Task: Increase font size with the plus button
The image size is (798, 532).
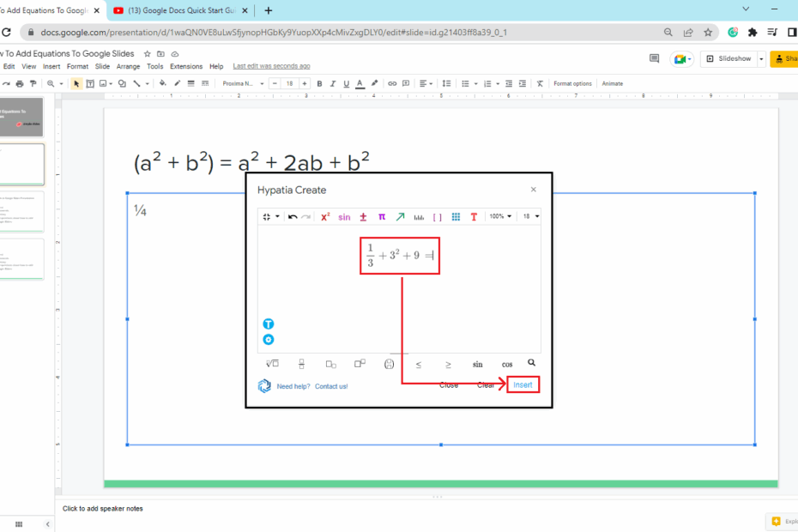Action: click(305, 83)
